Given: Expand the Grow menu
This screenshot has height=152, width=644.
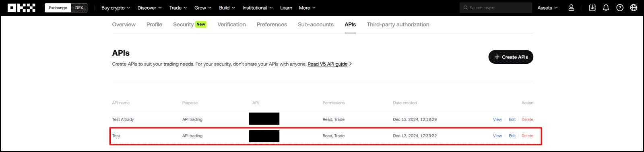Looking at the screenshot, I should tap(203, 8).
